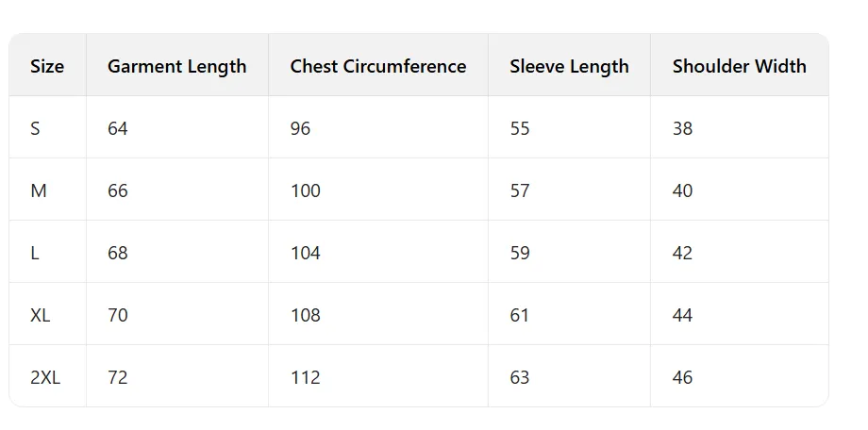The width and height of the screenshot is (868, 430).
Task: Select the XL size cell
Action: point(41,315)
